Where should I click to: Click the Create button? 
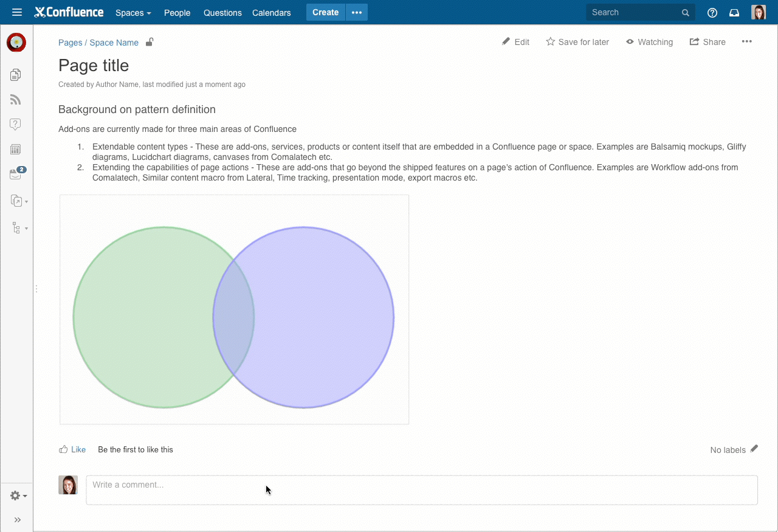click(x=325, y=12)
